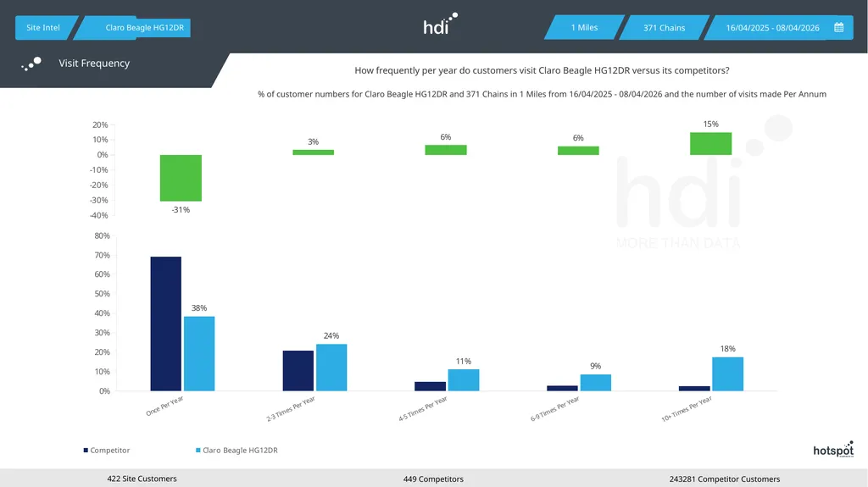Click the Visit Frequency dots icon
Screen dimensions: 868x487
tap(31, 64)
